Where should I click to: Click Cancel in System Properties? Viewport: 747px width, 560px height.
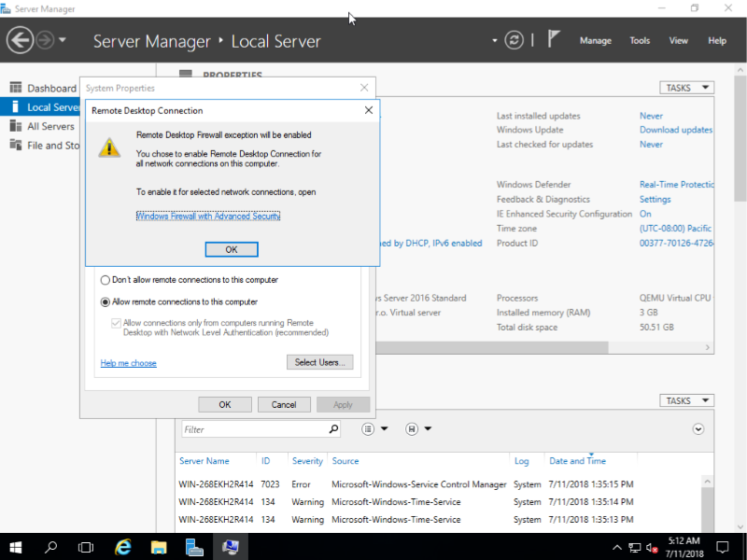coord(284,405)
